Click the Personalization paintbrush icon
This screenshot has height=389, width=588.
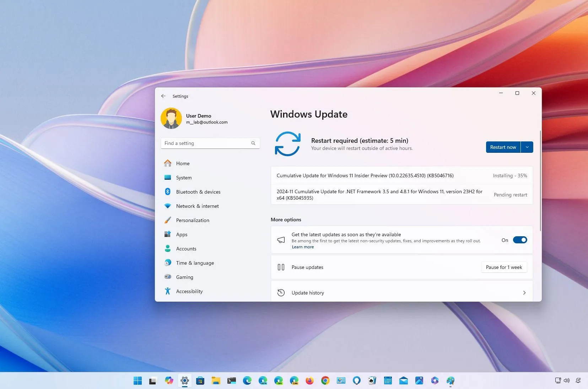pyautogui.click(x=168, y=220)
